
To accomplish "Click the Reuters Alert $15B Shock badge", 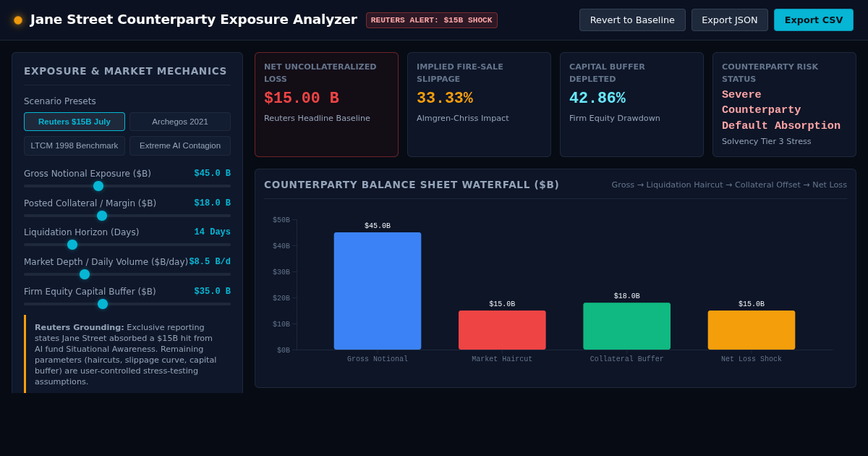I will [431, 20].
